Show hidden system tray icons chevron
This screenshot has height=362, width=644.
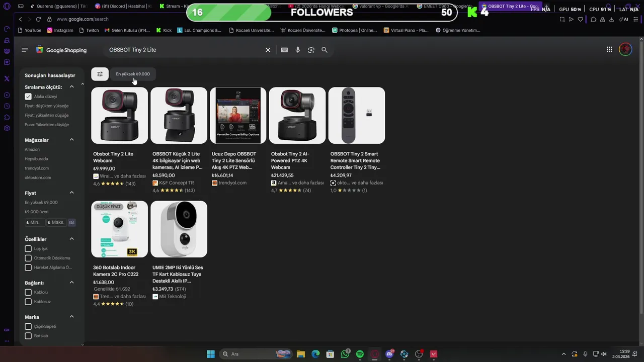(x=563, y=354)
